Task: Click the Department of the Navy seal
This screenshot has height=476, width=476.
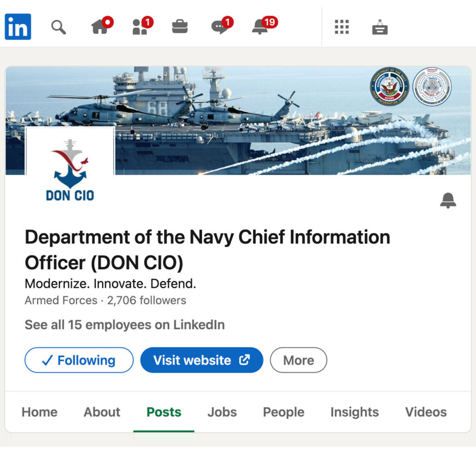Action: [390, 86]
